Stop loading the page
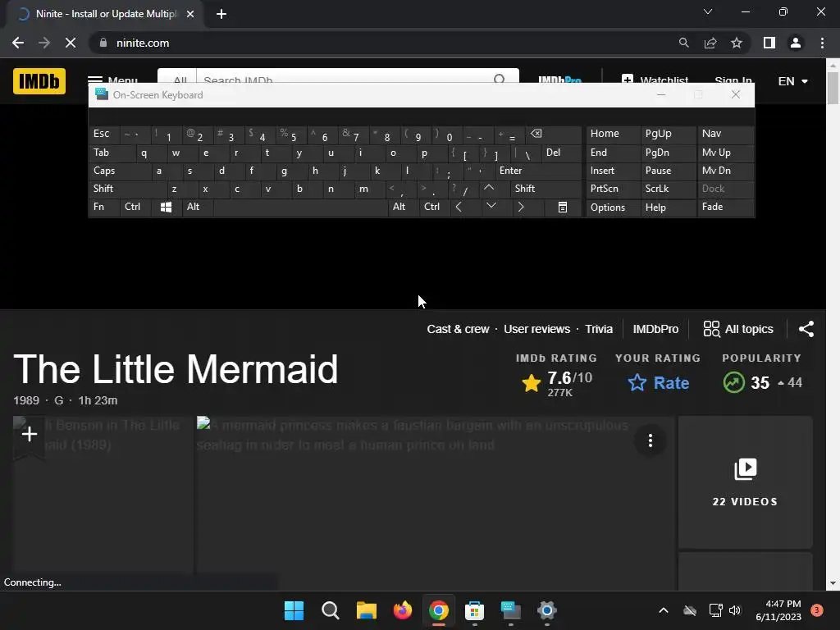840x630 pixels. (x=71, y=43)
